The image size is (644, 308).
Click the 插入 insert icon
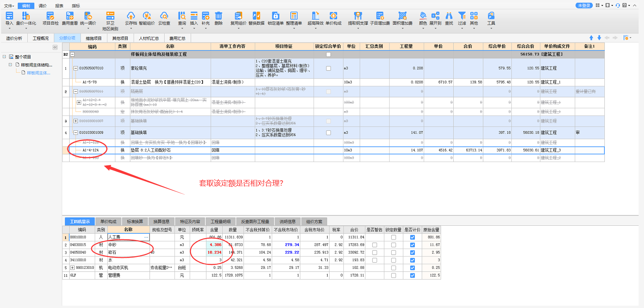click(x=194, y=16)
